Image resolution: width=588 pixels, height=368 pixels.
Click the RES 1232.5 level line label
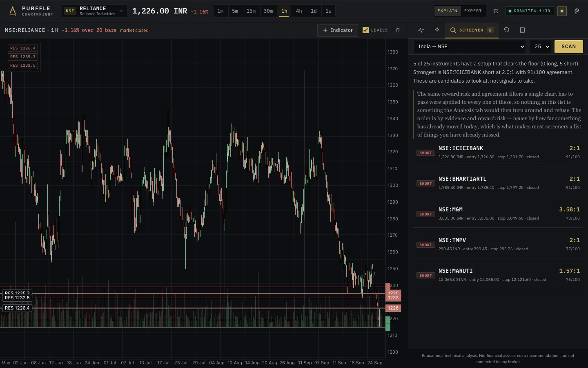coord(17,298)
